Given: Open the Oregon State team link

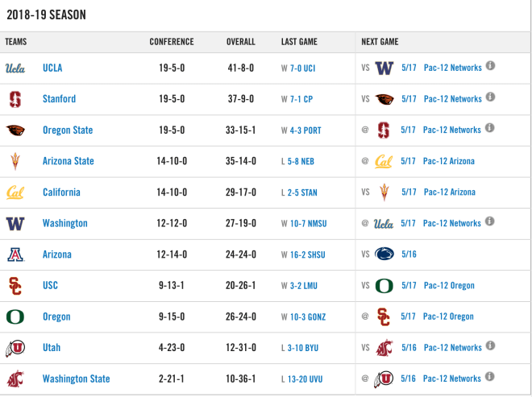Looking at the screenshot, I should coord(68,130).
